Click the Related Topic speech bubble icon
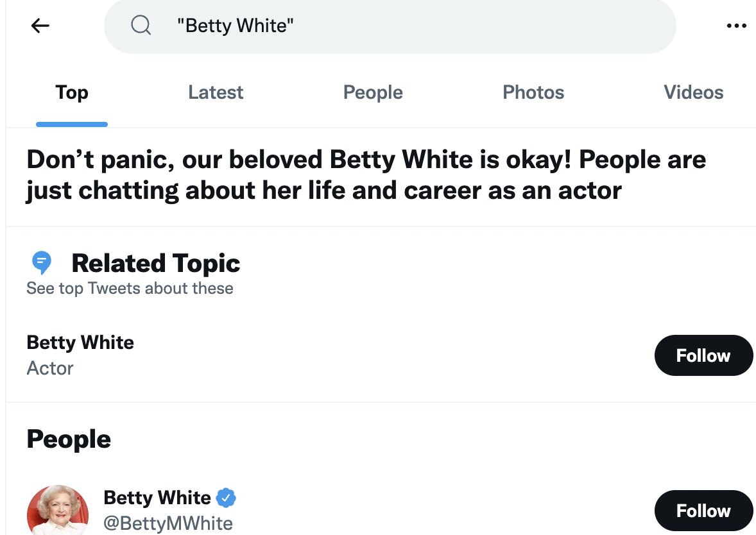The width and height of the screenshot is (756, 535). coord(42,262)
